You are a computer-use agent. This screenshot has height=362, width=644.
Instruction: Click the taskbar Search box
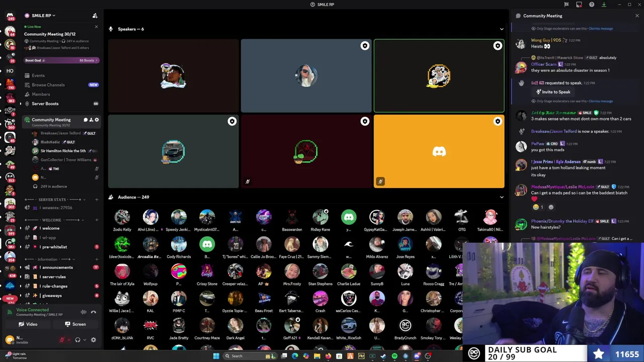click(250, 356)
